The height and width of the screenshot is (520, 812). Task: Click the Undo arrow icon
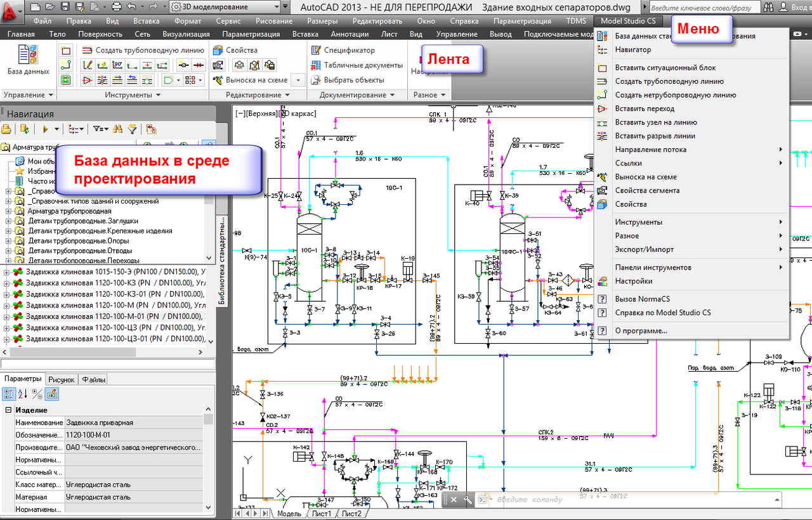point(131,7)
